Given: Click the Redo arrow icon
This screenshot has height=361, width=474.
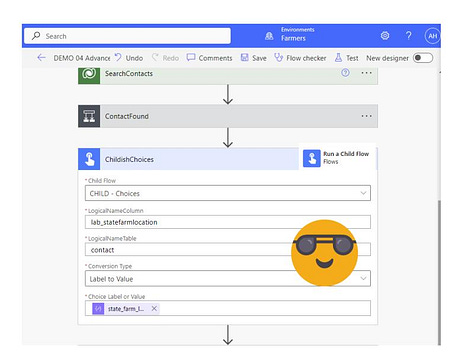Looking at the screenshot, I should pyautogui.click(x=155, y=57).
